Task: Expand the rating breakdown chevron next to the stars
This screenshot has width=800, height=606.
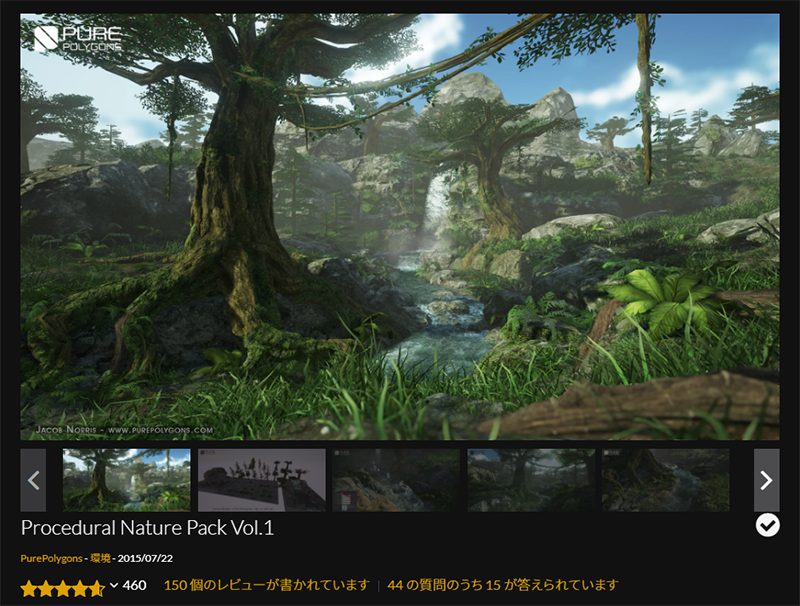Action: pos(114,585)
